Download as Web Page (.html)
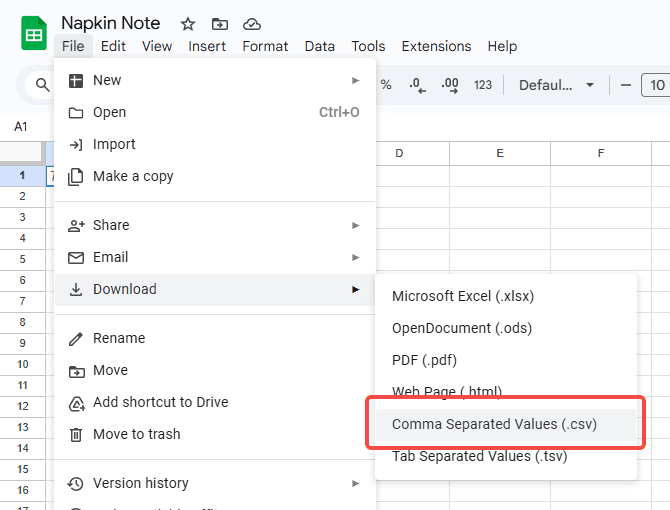This screenshot has height=510, width=670. click(x=506, y=391)
